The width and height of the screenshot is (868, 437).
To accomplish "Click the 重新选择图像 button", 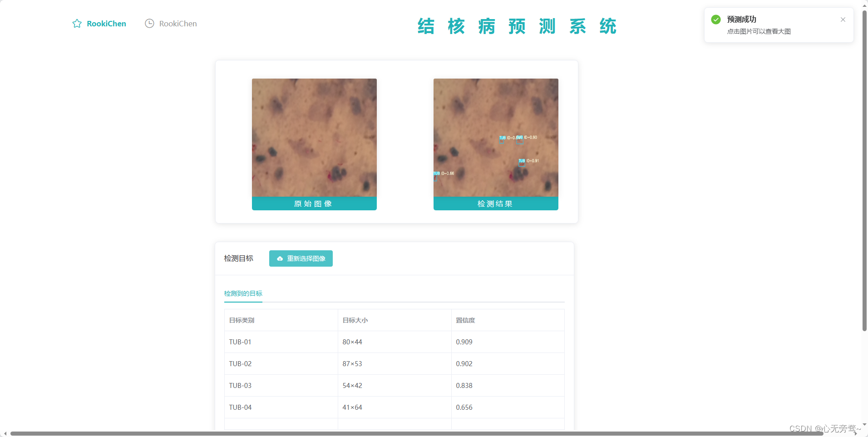I will coord(301,258).
